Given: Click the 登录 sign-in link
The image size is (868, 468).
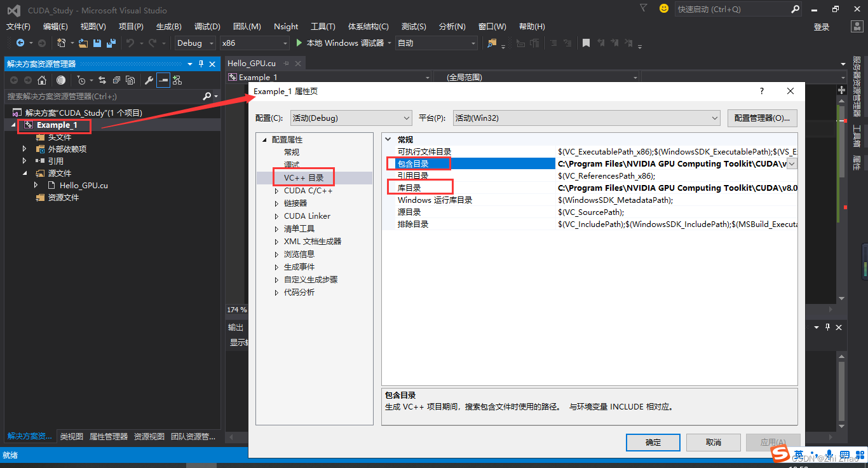Looking at the screenshot, I should (x=822, y=27).
